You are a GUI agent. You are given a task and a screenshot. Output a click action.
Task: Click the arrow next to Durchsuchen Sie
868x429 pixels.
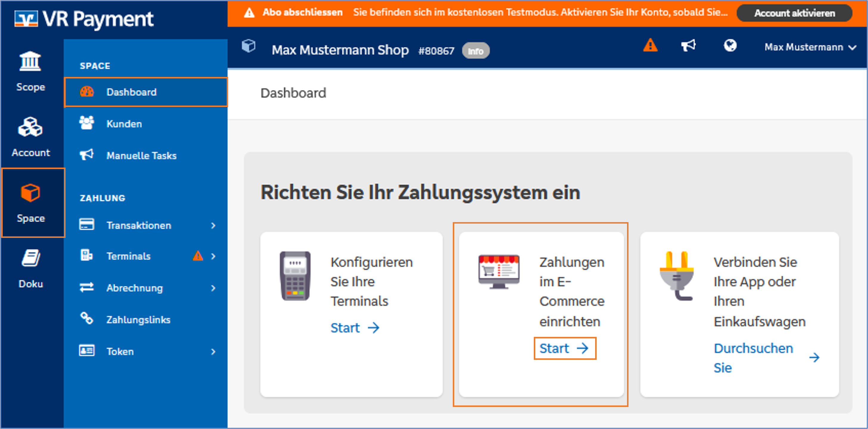(x=814, y=357)
